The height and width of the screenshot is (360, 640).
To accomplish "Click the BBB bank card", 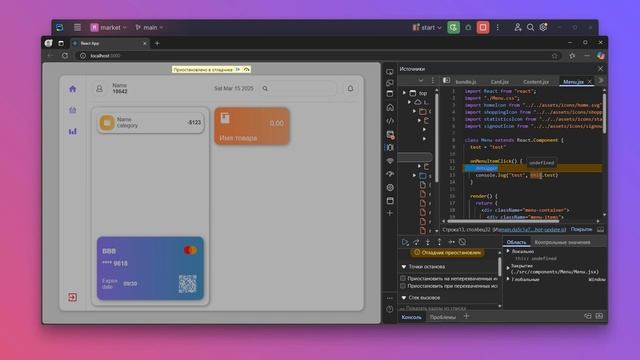I will [150, 268].
